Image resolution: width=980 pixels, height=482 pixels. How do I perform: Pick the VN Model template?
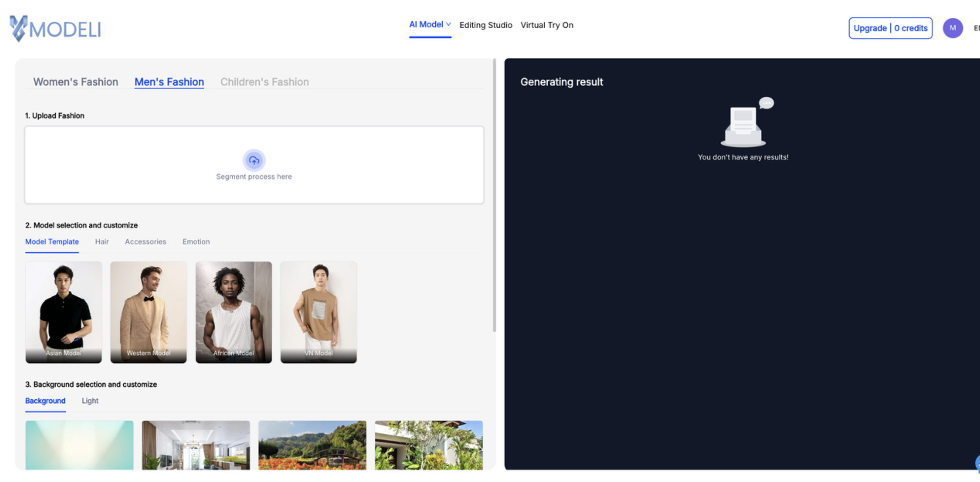(318, 312)
